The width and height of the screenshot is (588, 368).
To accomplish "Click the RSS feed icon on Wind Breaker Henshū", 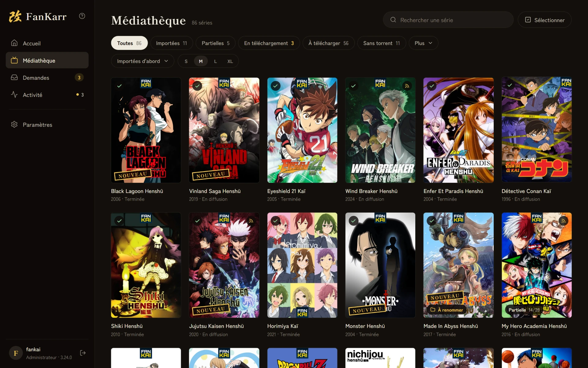I will click(x=407, y=86).
